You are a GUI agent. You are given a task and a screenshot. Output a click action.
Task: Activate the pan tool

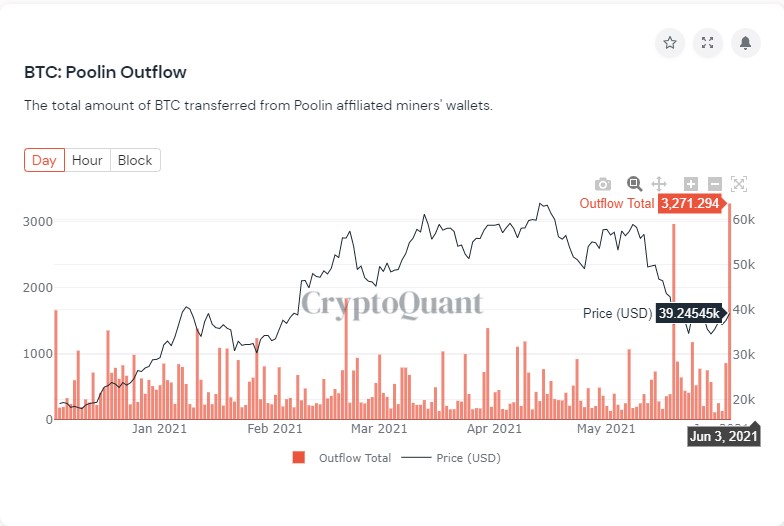tap(660, 184)
